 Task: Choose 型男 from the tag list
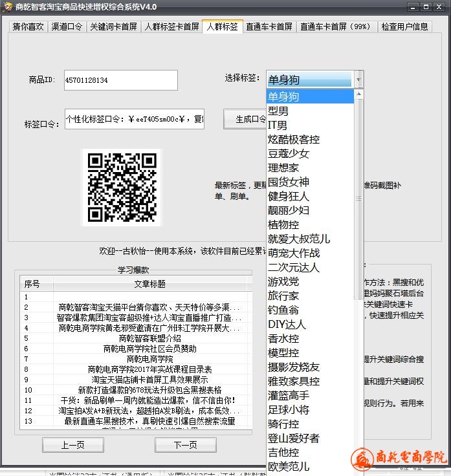click(310, 111)
